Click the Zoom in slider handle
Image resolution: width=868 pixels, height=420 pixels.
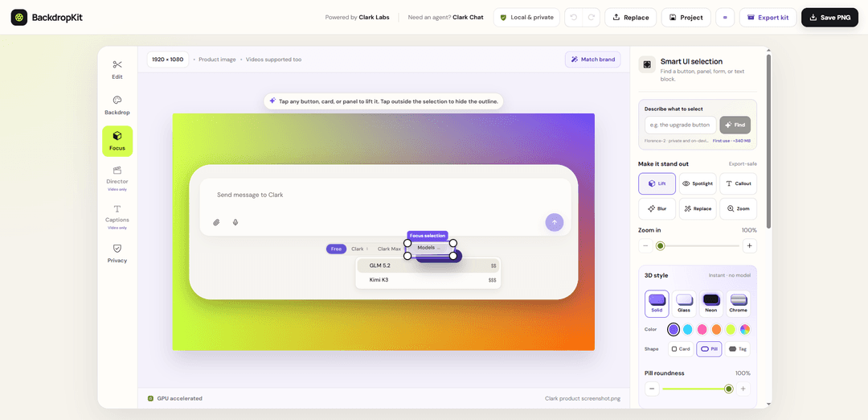660,245
